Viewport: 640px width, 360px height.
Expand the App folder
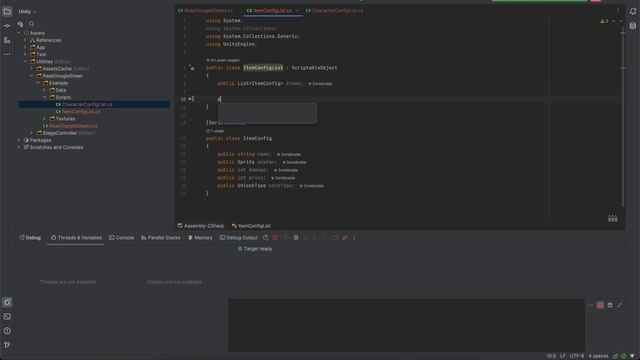[25, 47]
